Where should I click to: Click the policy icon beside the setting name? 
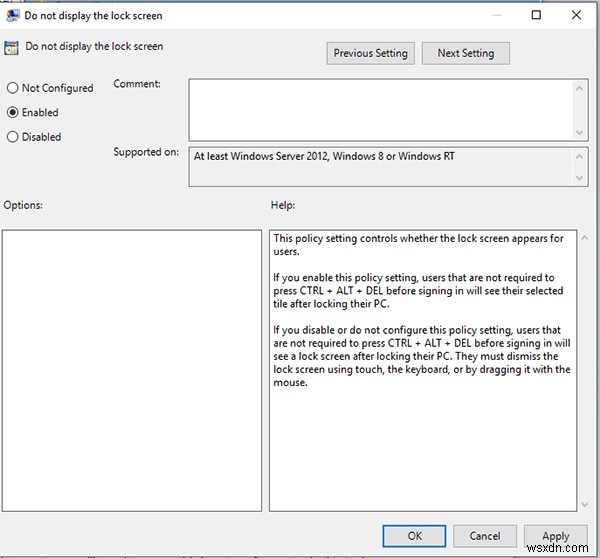click(12, 47)
